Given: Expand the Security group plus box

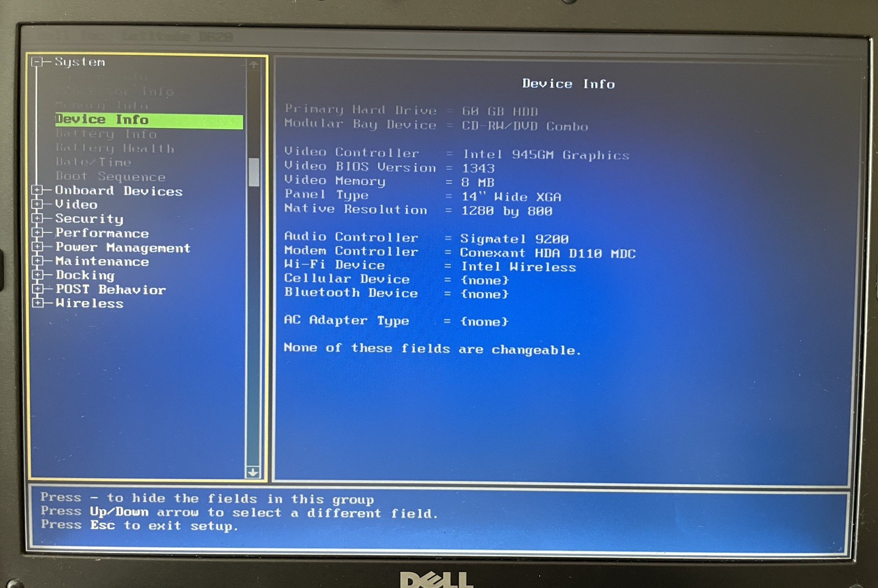Looking at the screenshot, I should point(37,218).
